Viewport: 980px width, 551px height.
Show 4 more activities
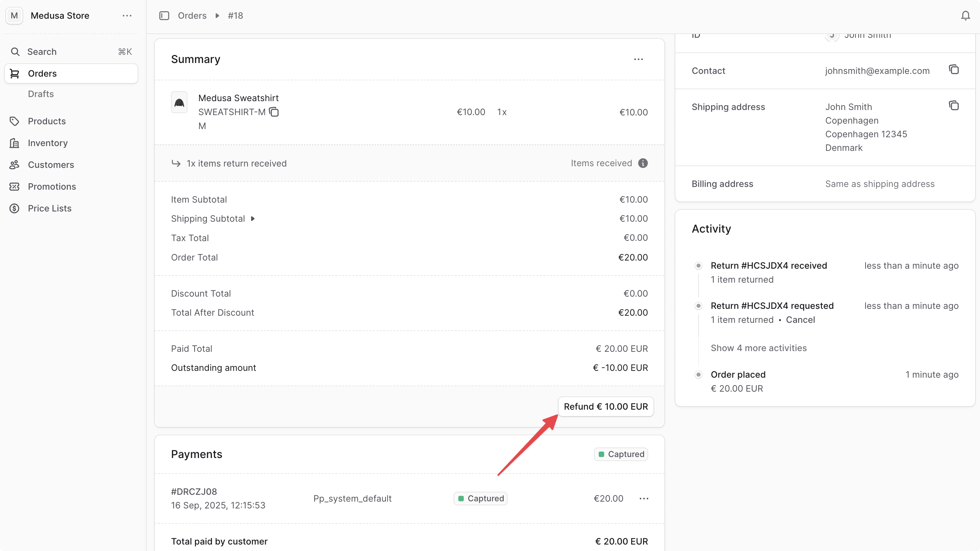[x=759, y=348]
